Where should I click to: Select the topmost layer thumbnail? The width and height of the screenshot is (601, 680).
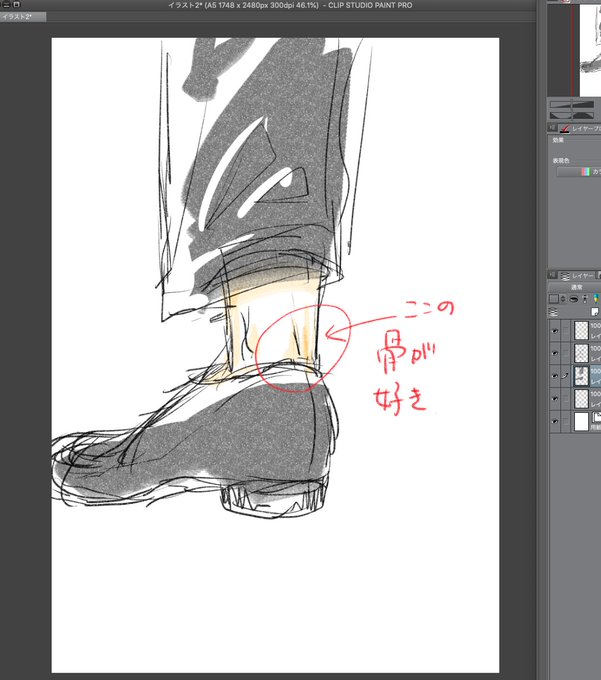click(x=581, y=330)
